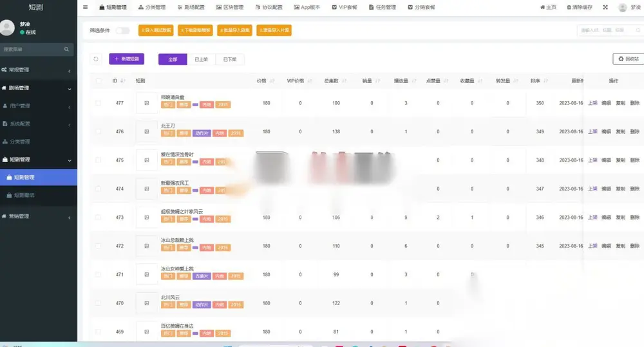This screenshot has width=644, height=347.
Task: Open the 回收站 recycle bin button
Action: tap(629, 59)
